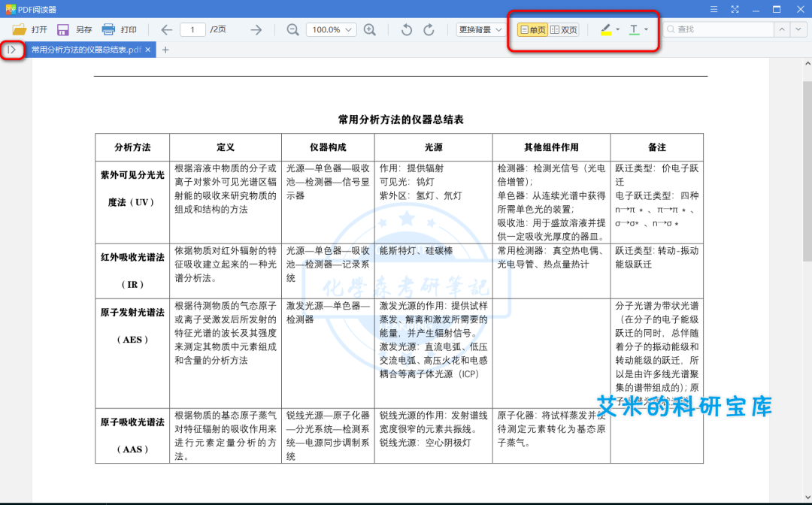Click the document title 常用分析方法的仪器总结表
Viewport: 812px width, 505px height.
pos(401,119)
